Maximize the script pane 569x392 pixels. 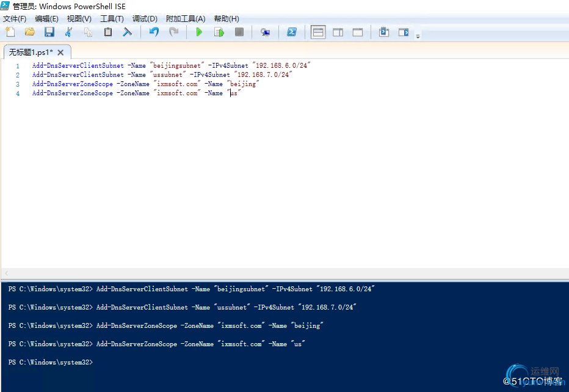coord(358,32)
